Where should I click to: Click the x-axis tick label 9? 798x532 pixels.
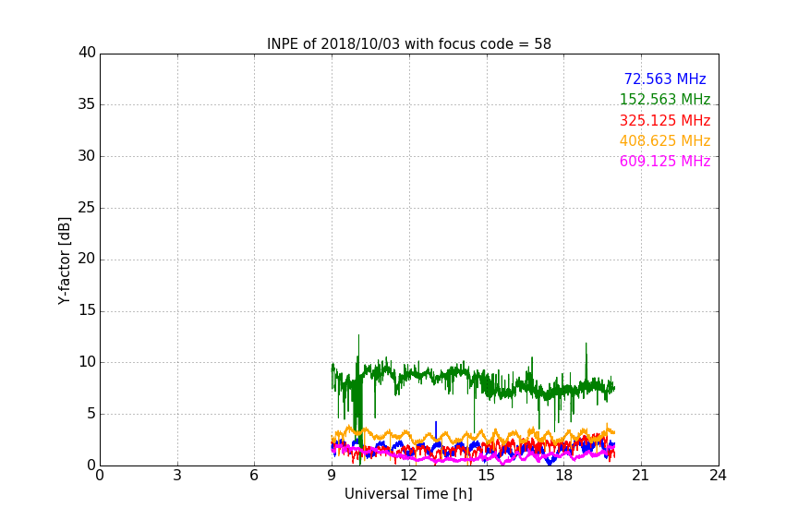(x=332, y=476)
